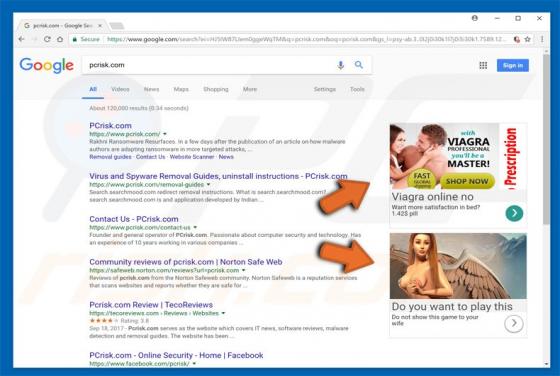Open search Settings menu

pyautogui.click(x=325, y=89)
